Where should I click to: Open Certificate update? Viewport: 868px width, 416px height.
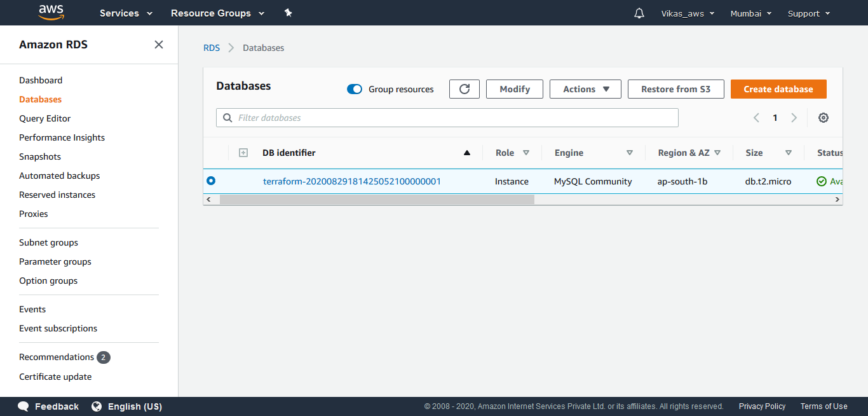[55, 377]
